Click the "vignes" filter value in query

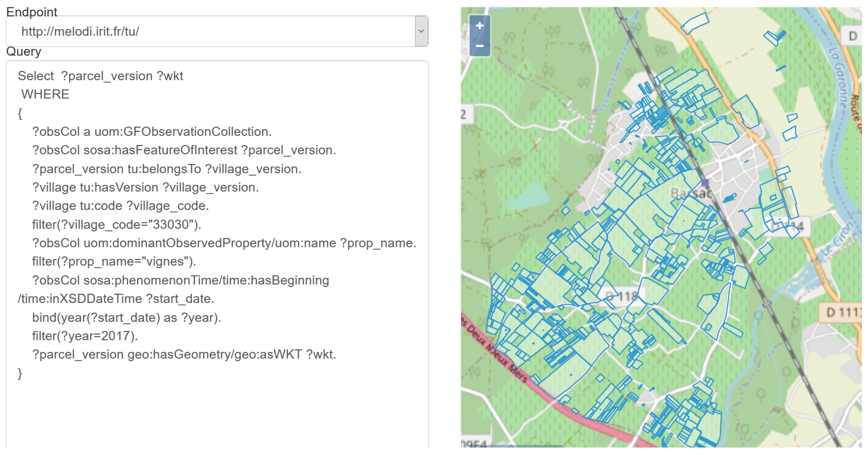point(165,262)
